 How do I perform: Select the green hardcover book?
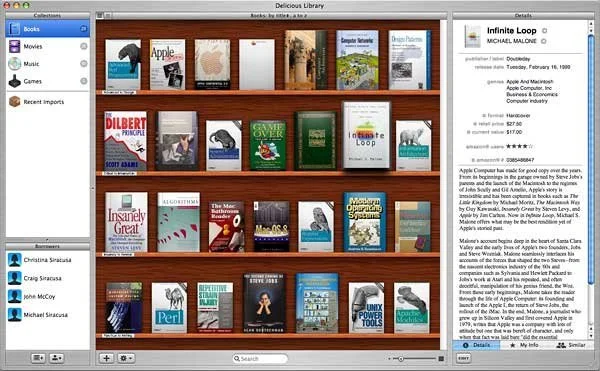click(316, 141)
